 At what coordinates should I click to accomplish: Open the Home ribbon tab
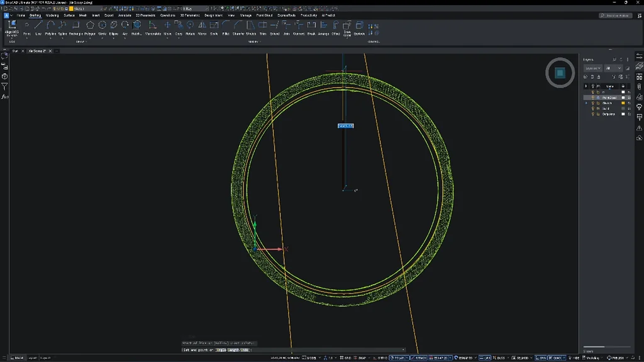point(21,16)
